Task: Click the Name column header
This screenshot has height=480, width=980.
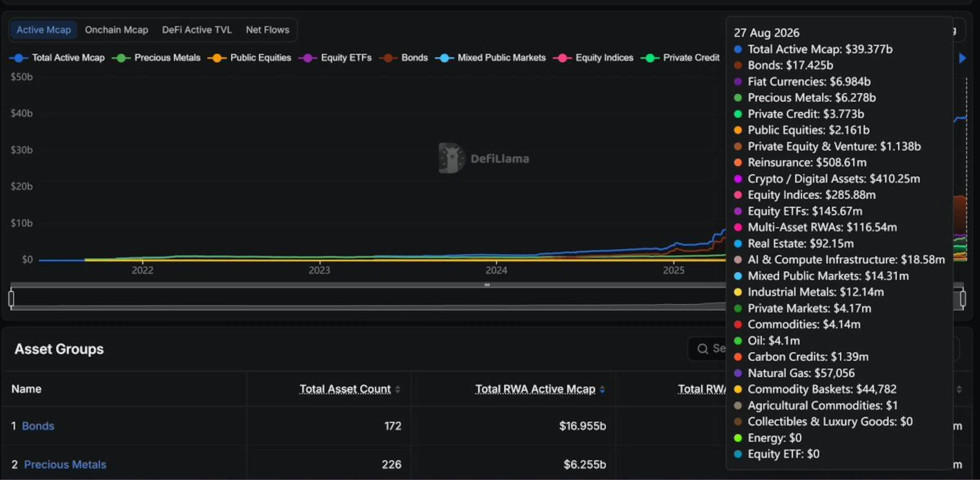Action: point(26,389)
